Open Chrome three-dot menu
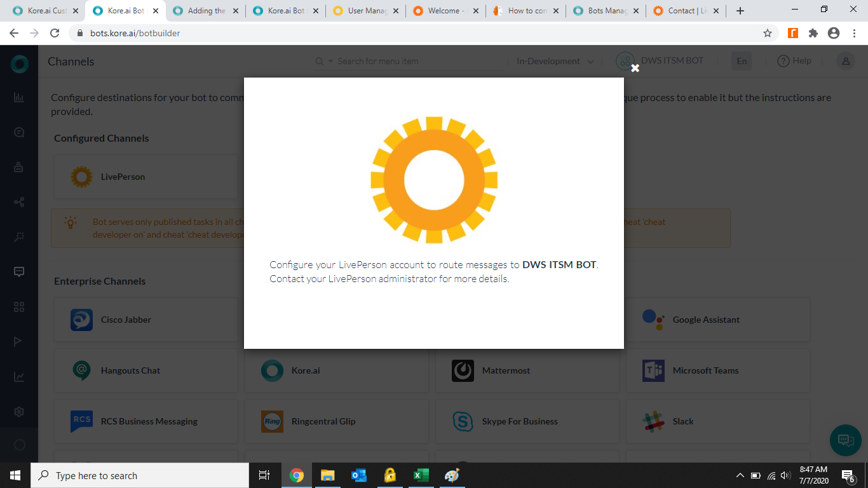This screenshot has height=488, width=868. (x=854, y=33)
